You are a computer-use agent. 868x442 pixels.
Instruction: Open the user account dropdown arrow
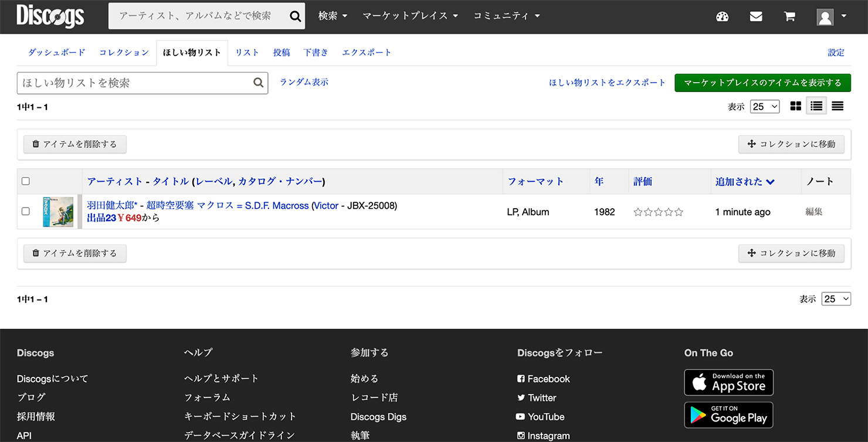[x=844, y=16]
